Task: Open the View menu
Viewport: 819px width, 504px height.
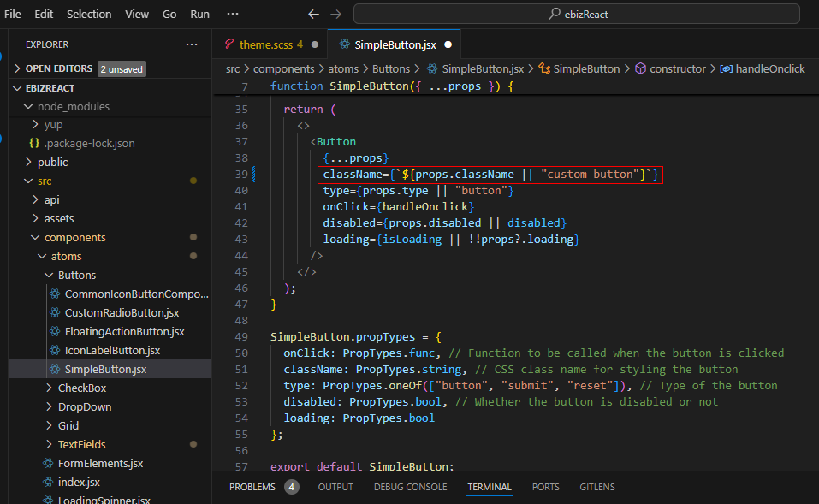Action: coord(137,14)
